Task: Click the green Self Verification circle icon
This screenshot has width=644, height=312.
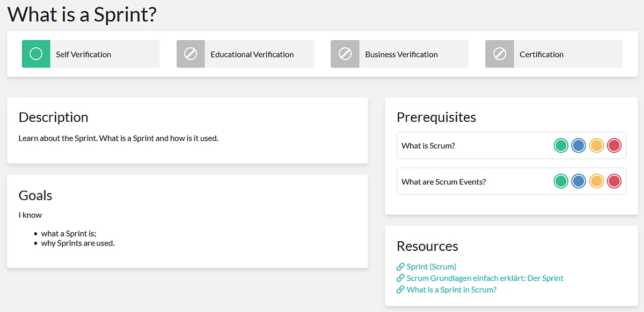Action: [x=36, y=54]
